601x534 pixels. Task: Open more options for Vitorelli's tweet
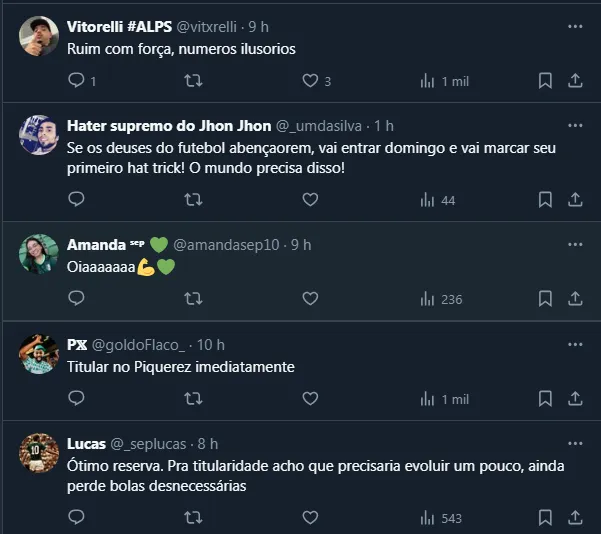click(575, 24)
